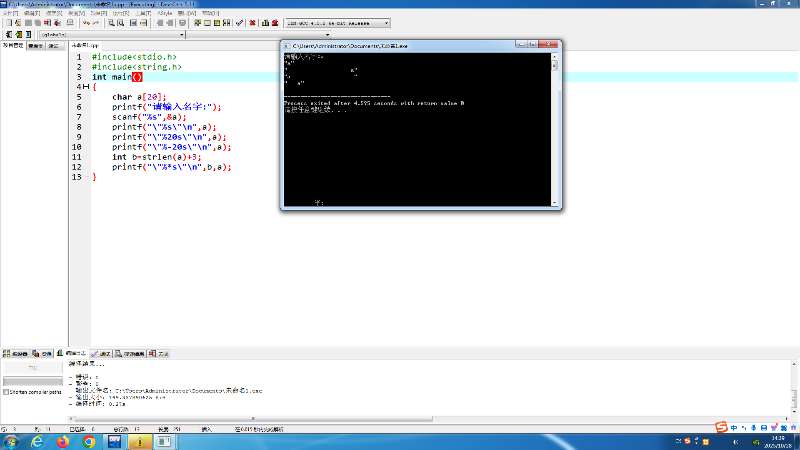Image resolution: width=800 pixels, height=450 pixels.
Task: Open the 搜索 (Search) menu
Action: [x=54, y=13]
